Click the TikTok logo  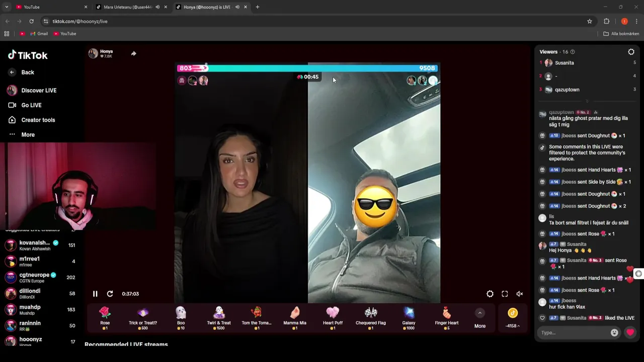point(28,55)
